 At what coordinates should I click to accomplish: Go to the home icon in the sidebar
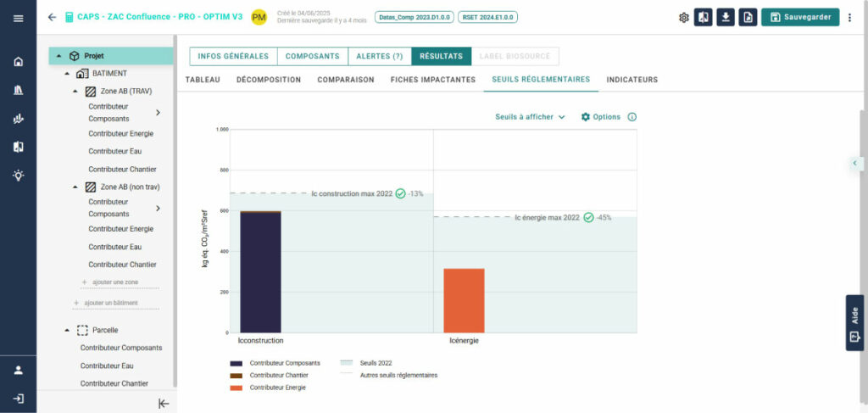click(x=18, y=62)
